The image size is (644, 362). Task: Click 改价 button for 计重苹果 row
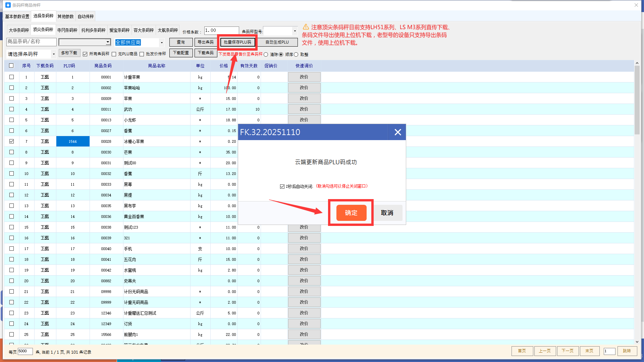point(304,77)
